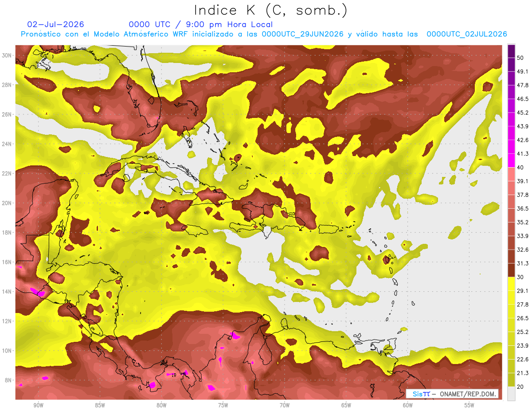Image resolution: width=532 pixels, height=411 pixels.
Task: Select the magenta legend swatch between 40 and 41.3
Action: click(x=511, y=160)
